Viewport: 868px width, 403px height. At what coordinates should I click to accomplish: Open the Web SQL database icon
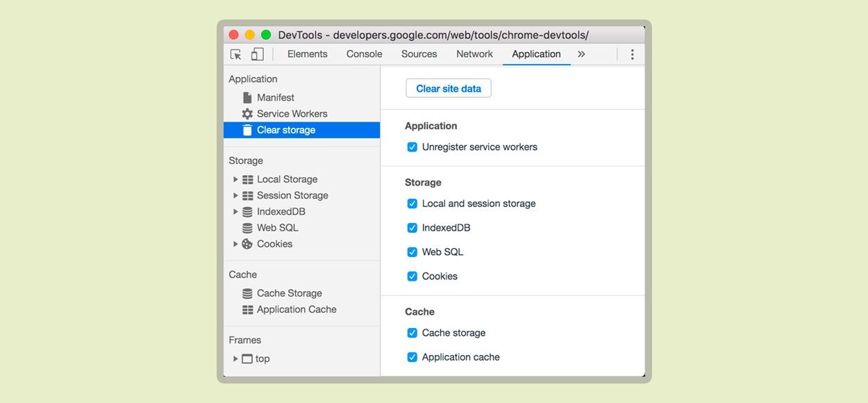247,228
